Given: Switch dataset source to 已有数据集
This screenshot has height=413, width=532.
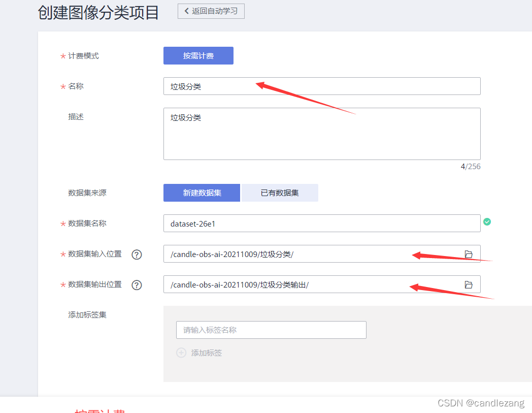Looking at the screenshot, I should tap(279, 193).
